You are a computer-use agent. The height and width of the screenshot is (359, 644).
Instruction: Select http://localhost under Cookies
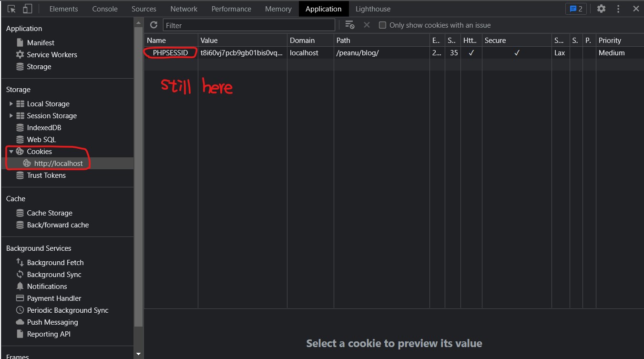click(x=58, y=163)
